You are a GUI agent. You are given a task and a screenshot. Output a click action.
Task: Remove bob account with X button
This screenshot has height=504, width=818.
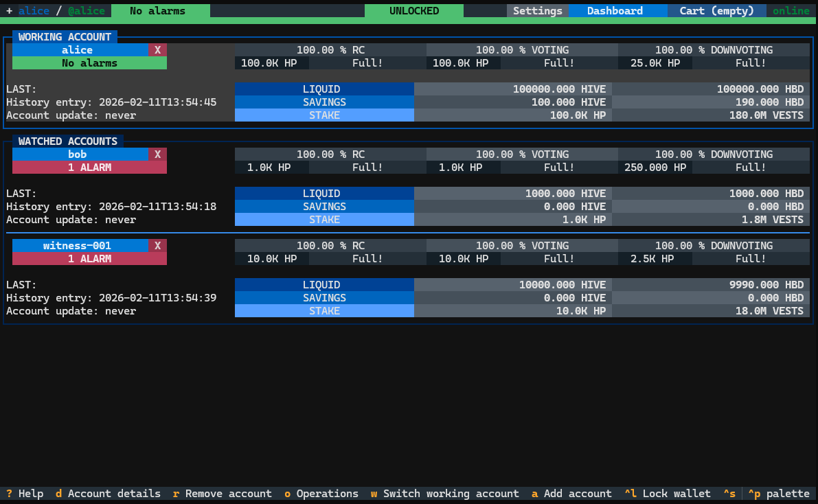pyautogui.click(x=157, y=154)
